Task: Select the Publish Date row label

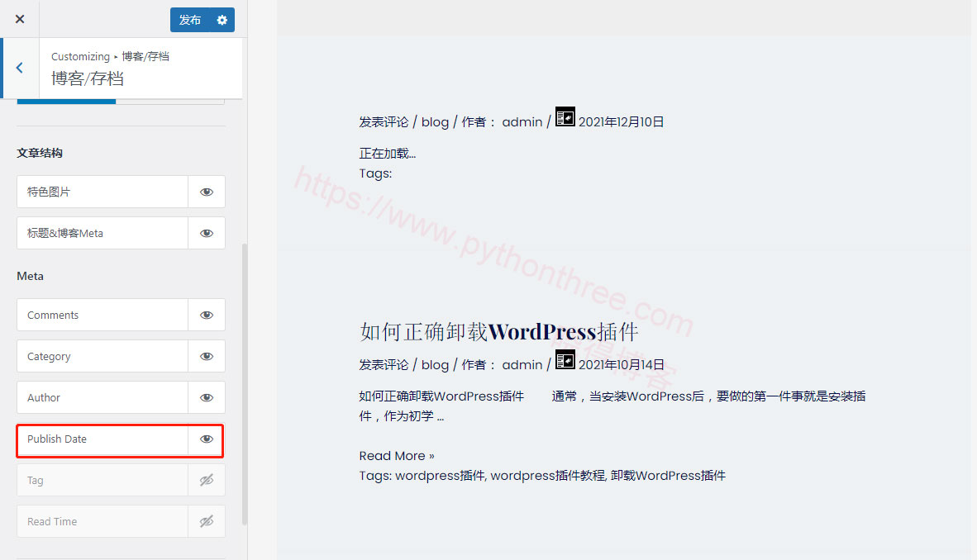Action: pyautogui.click(x=57, y=439)
